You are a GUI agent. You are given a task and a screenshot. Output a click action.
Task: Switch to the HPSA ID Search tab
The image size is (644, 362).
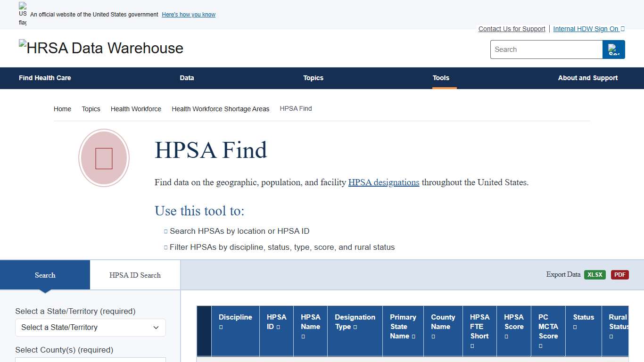(135, 275)
